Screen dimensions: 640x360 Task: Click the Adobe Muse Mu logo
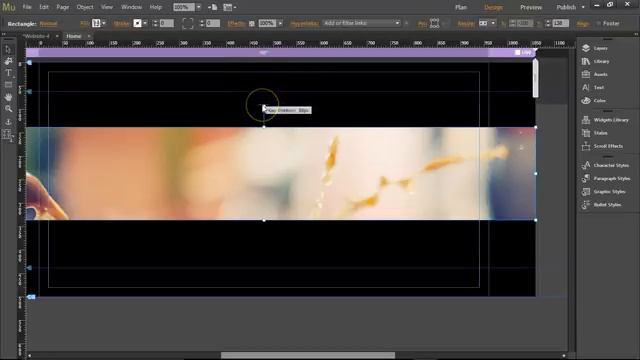(x=9, y=7)
